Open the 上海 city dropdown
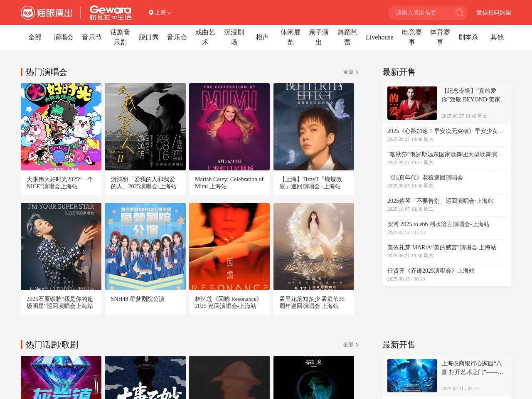 [x=160, y=13]
